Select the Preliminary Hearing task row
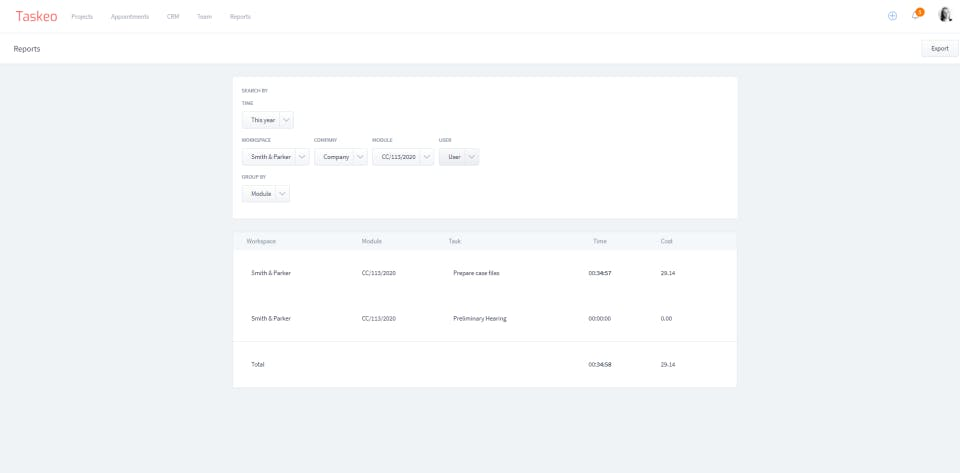The width and height of the screenshot is (960, 473). point(480,318)
